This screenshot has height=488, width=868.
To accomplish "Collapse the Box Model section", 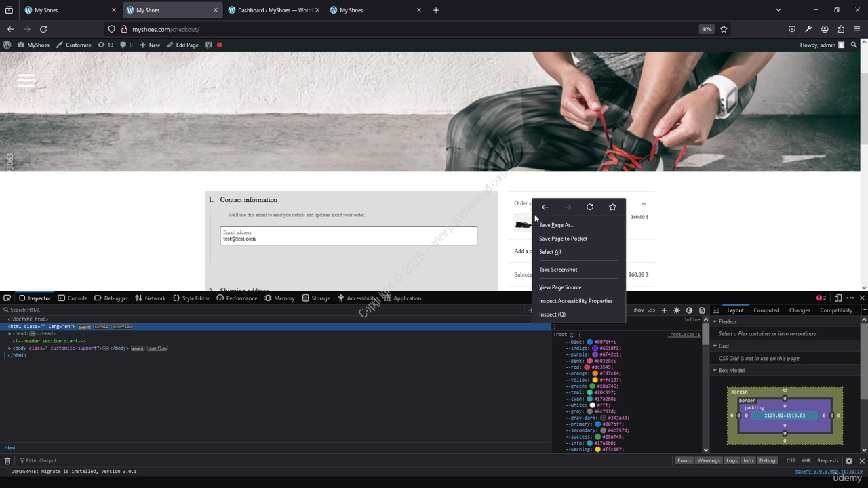I will pyautogui.click(x=715, y=370).
